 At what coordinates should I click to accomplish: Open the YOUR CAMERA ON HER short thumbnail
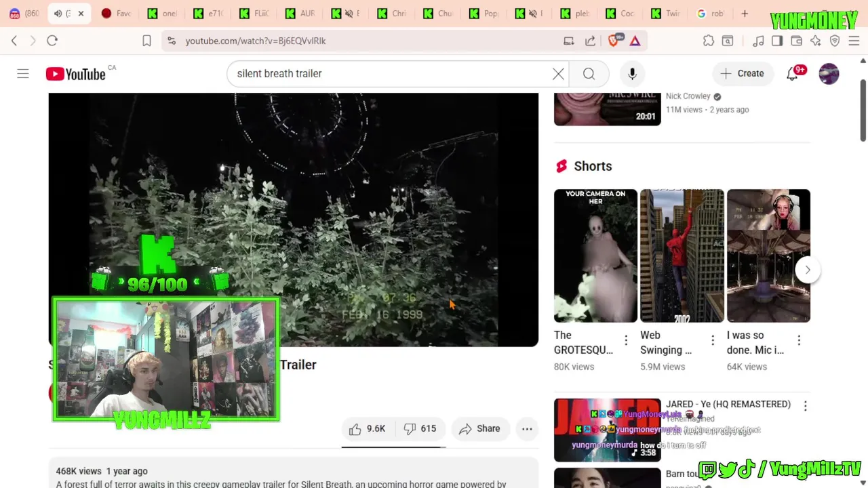click(x=595, y=256)
